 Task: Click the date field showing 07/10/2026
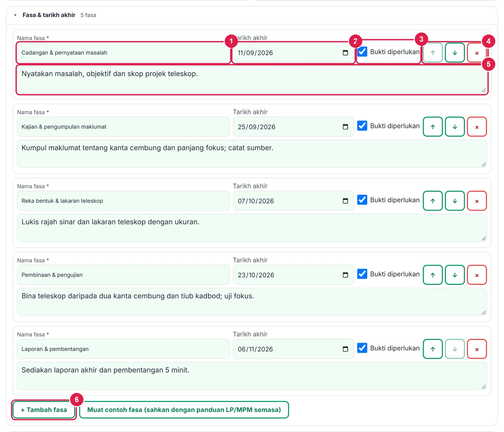coord(294,201)
